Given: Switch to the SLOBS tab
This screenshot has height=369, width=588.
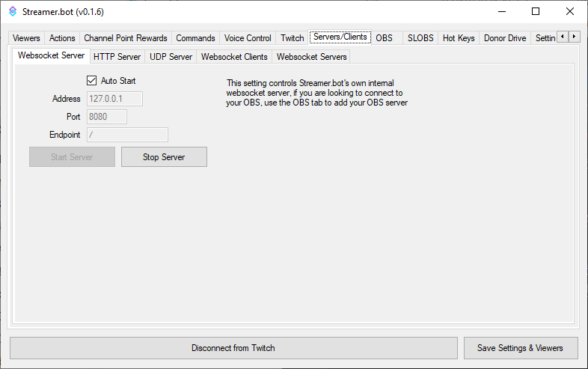Looking at the screenshot, I should point(420,38).
